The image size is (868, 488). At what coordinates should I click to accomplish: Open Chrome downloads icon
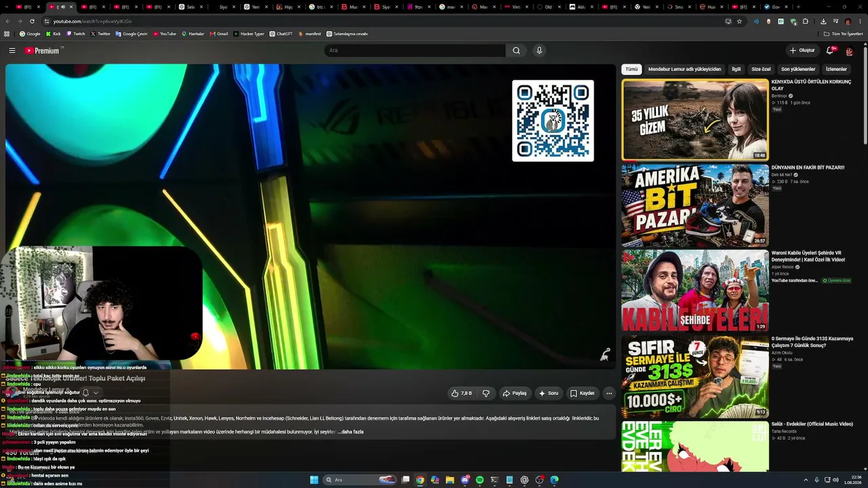(823, 21)
